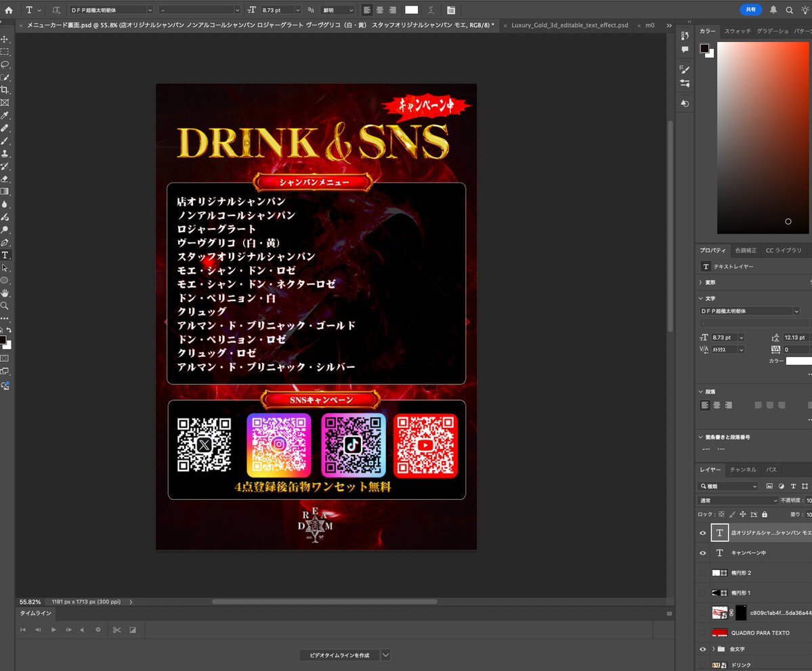Open layer filter 種類 dropdown
Viewport: 812px width, 671px height.
pos(727,486)
